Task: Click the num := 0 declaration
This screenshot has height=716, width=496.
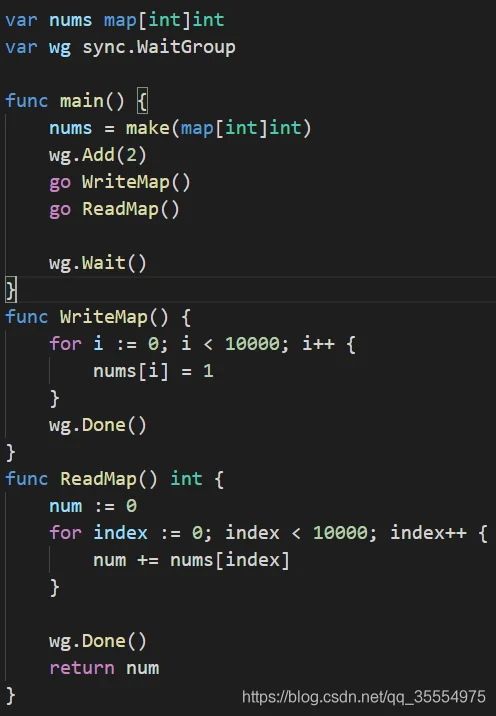Action: pyautogui.click(x=93, y=506)
